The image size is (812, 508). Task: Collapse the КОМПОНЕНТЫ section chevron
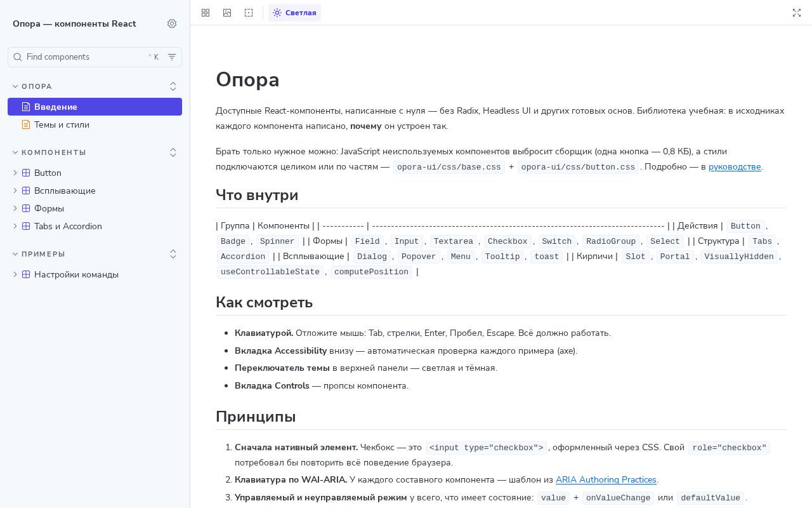pos(15,152)
